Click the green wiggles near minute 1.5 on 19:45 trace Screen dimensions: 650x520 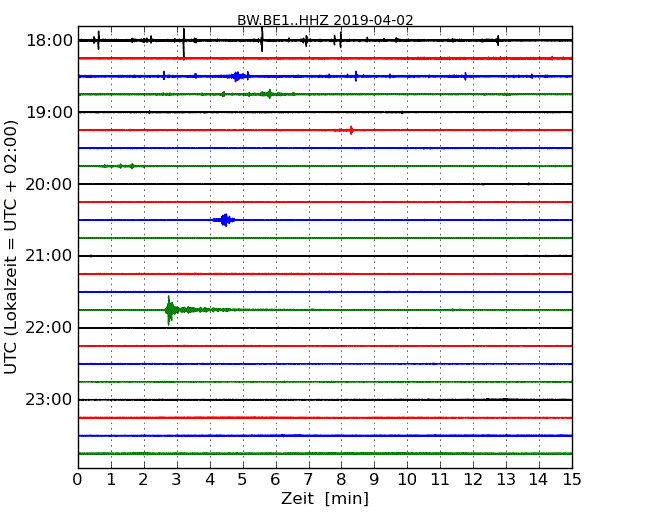[123, 166]
